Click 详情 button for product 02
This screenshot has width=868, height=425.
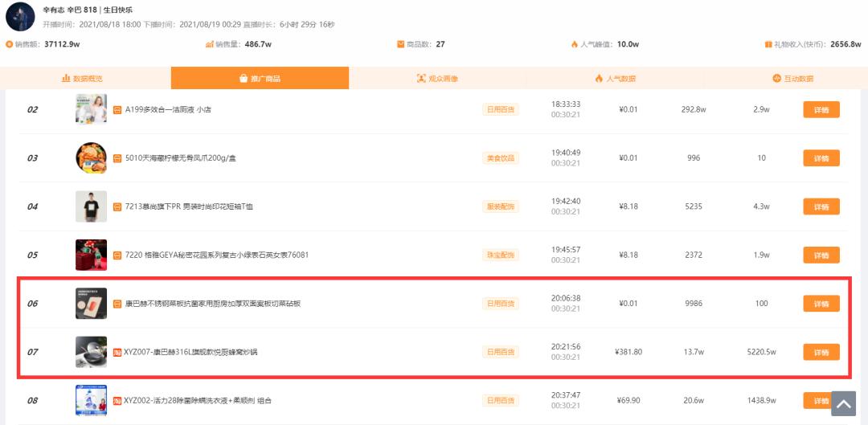pos(821,109)
